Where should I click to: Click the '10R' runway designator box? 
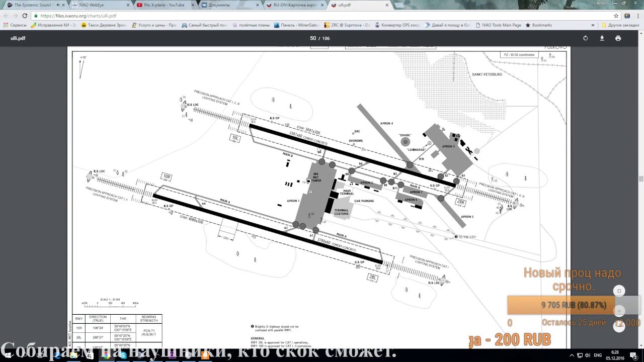click(167, 176)
